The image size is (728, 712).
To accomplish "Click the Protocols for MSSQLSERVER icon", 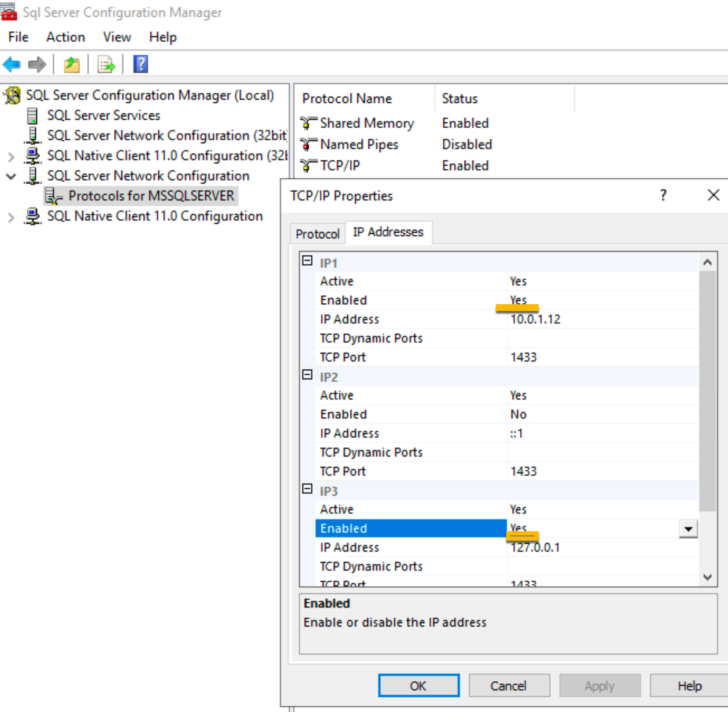I will click(x=54, y=196).
